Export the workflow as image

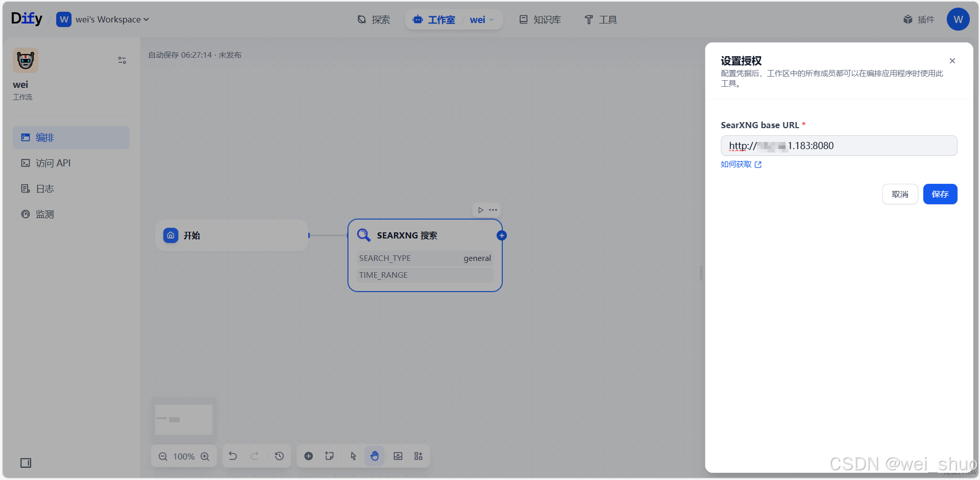click(398, 456)
